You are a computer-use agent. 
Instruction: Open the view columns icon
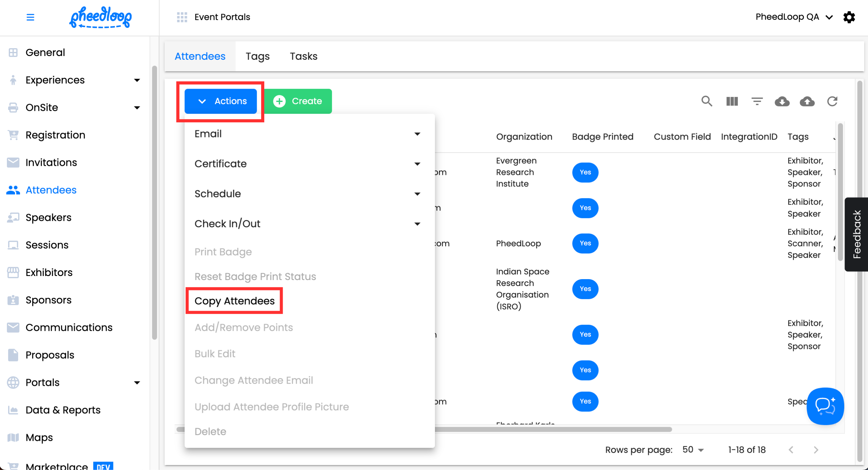tap(732, 101)
